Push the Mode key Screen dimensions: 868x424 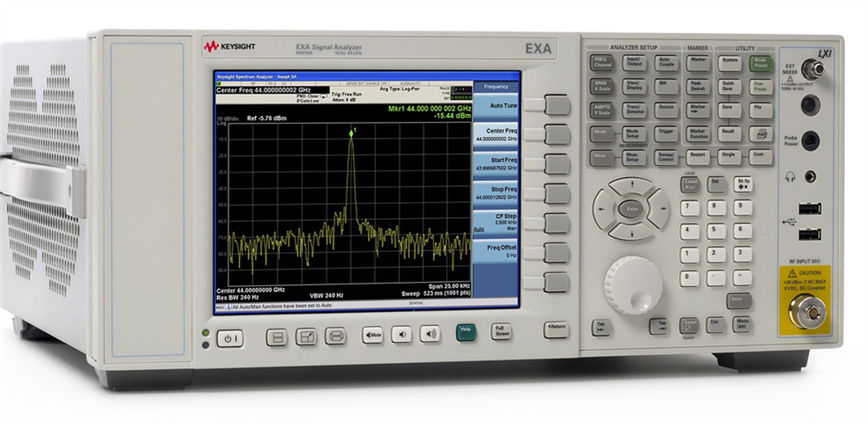[601, 134]
